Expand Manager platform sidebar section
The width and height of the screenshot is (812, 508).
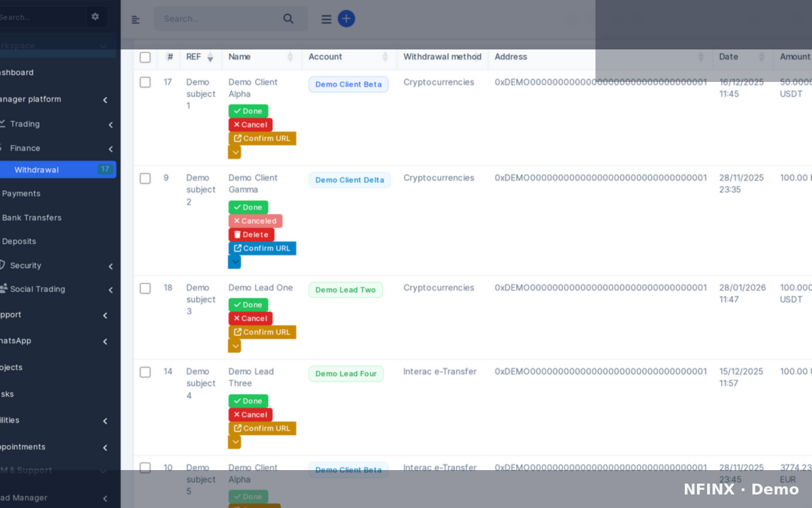click(x=105, y=100)
